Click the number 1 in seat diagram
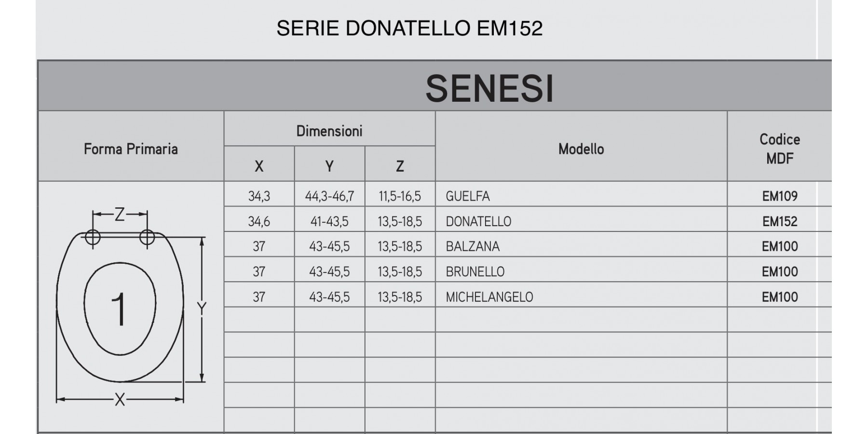Screen dimensions: 868x434 click(119, 310)
